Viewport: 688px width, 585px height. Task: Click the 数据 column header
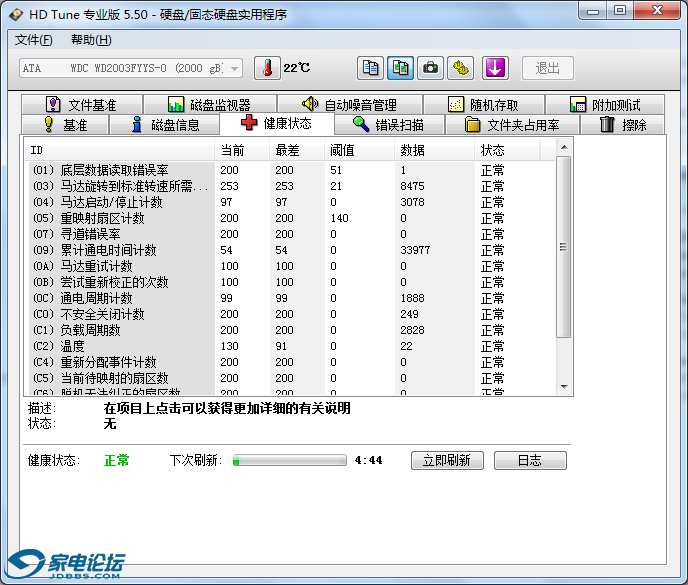(x=434, y=151)
